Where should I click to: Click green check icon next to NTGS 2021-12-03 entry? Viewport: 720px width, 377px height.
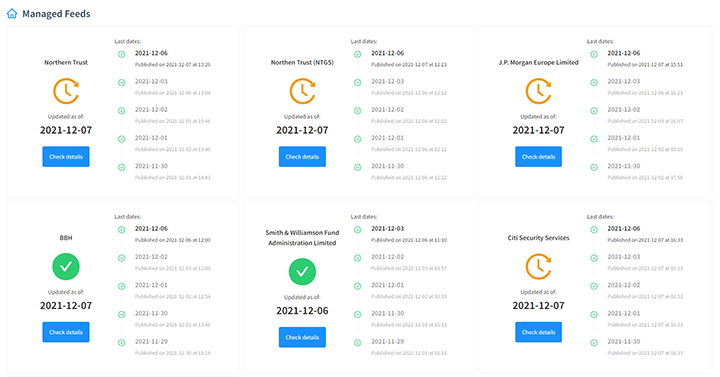(357, 83)
